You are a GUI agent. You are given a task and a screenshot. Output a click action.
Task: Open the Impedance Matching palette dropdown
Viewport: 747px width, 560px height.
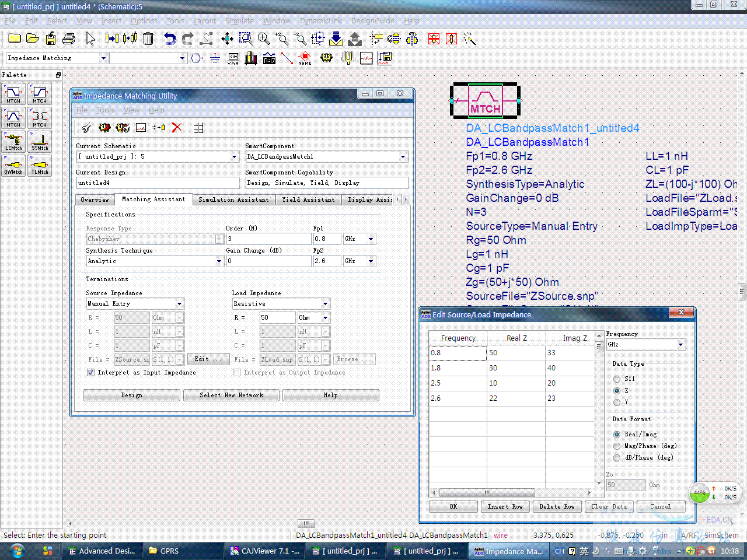click(x=103, y=58)
